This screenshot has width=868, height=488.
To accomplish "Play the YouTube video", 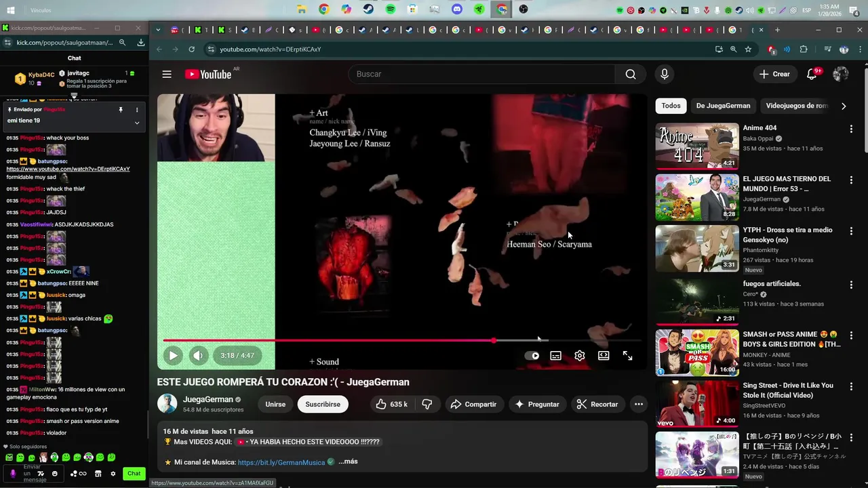I will click(x=173, y=355).
